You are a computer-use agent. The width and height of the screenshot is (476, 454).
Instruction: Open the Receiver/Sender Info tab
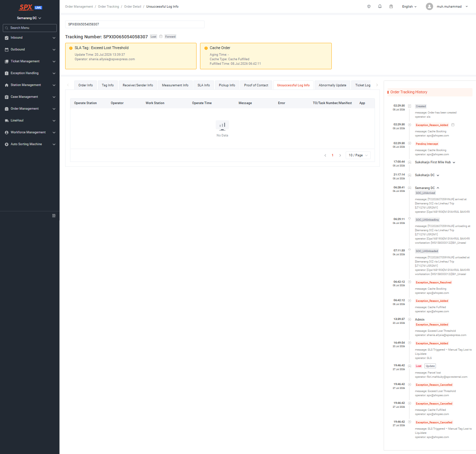coord(138,85)
